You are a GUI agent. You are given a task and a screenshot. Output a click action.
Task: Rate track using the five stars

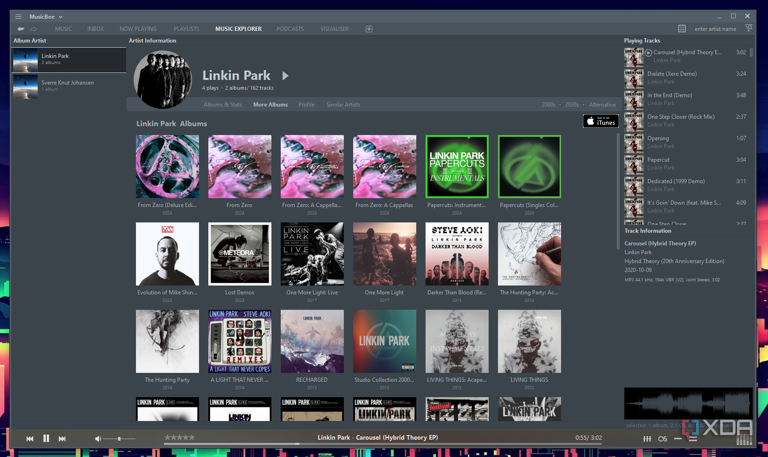point(179,437)
